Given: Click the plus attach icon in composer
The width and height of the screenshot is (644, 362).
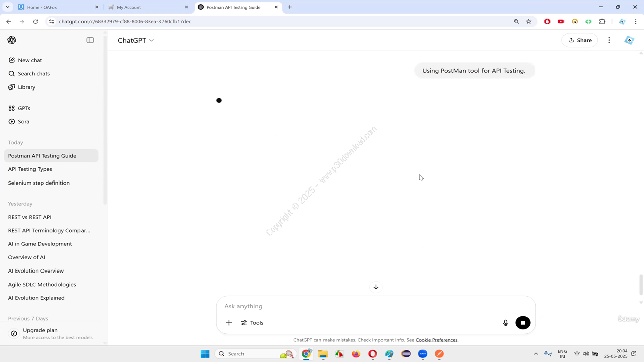Looking at the screenshot, I should (x=229, y=323).
